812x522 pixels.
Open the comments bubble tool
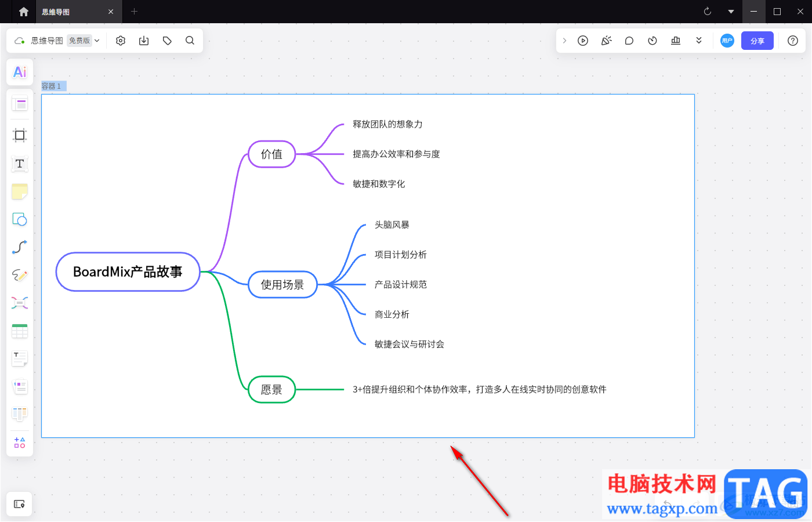coord(629,41)
